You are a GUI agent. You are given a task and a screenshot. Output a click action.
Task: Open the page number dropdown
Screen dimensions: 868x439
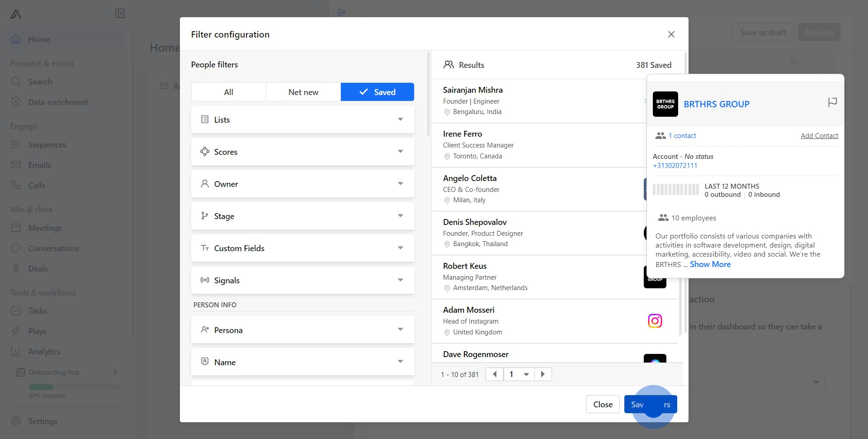(x=519, y=374)
